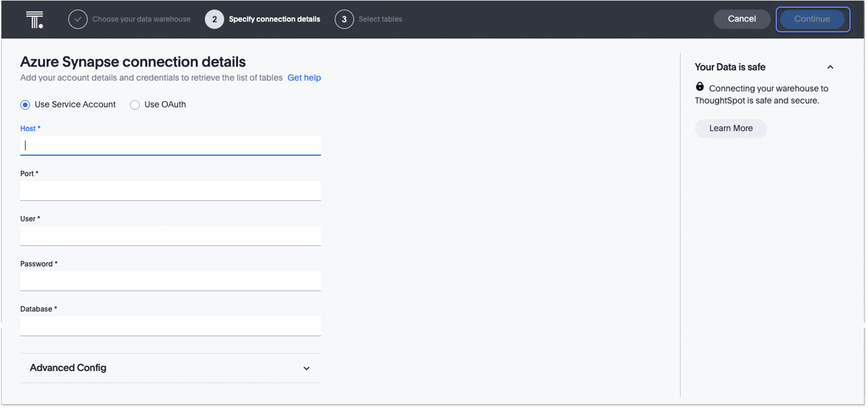This screenshot has width=868, height=410.
Task: Click Specify connection details step label
Action: [275, 19]
